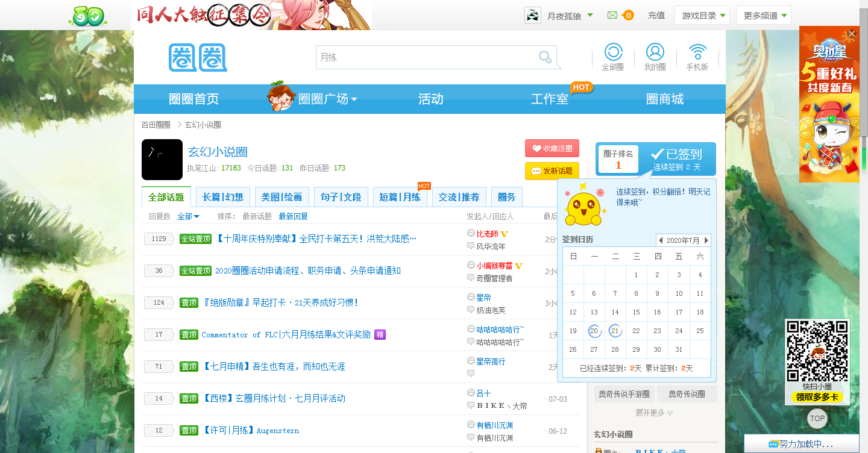
Task: Click the V badge beside 小编猴赛雷
Action: tap(518, 266)
